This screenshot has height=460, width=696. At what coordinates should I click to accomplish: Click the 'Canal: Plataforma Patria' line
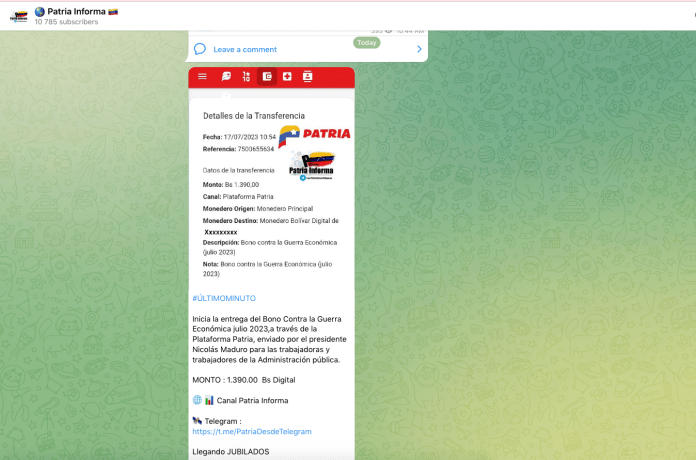(238, 197)
